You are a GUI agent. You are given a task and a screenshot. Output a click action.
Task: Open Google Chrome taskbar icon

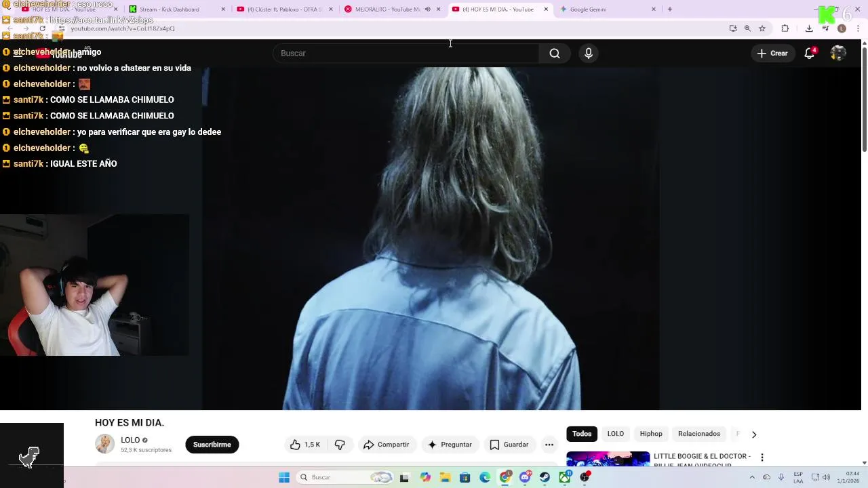[505, 477]
